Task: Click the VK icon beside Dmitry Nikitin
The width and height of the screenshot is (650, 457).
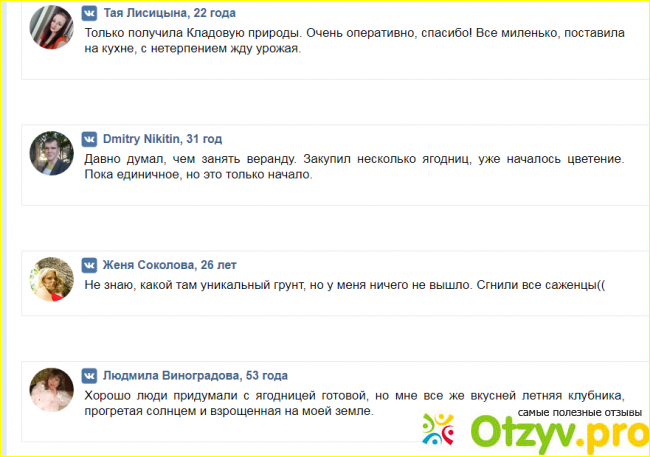Action: [90, 139]
